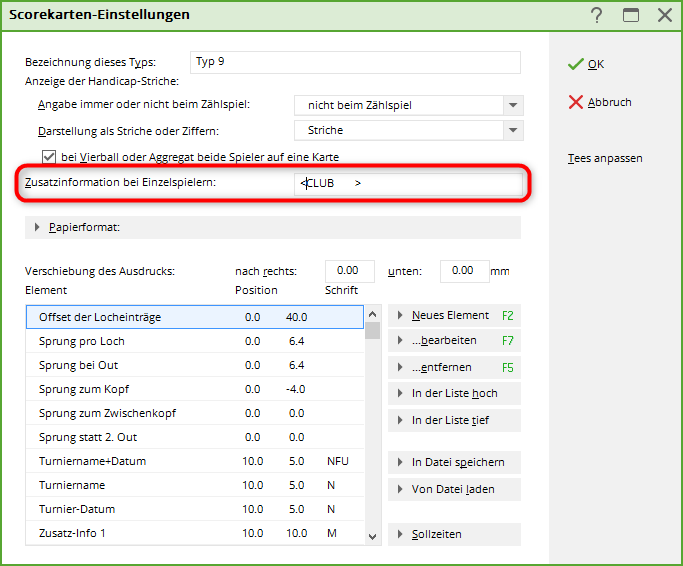Click Tees anpassen
The image size is (683, 566).
[604, 158]
